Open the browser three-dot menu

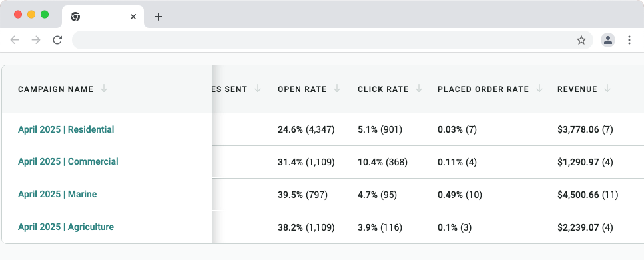click(x=629, y=40)
